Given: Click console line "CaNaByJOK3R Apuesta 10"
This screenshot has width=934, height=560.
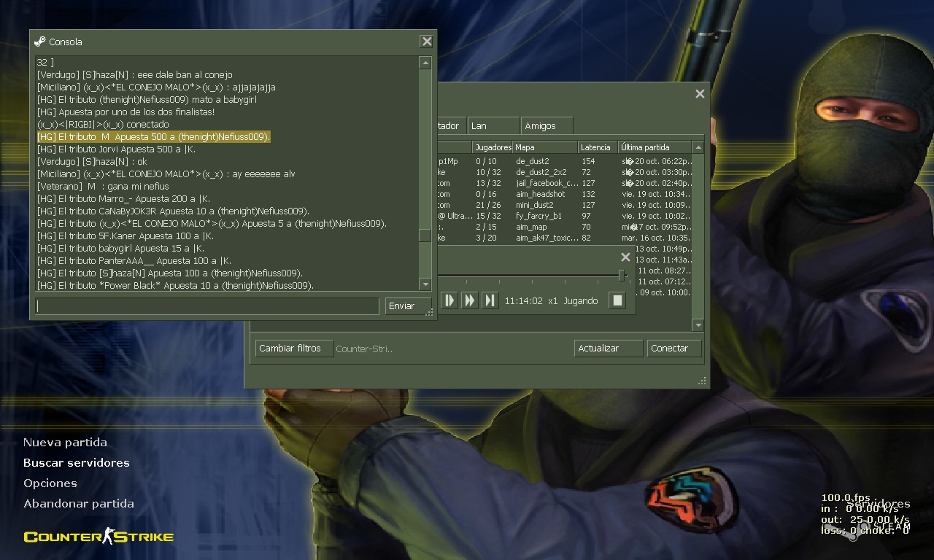Looking at the screenshot, I should click(x=173, y=211).
